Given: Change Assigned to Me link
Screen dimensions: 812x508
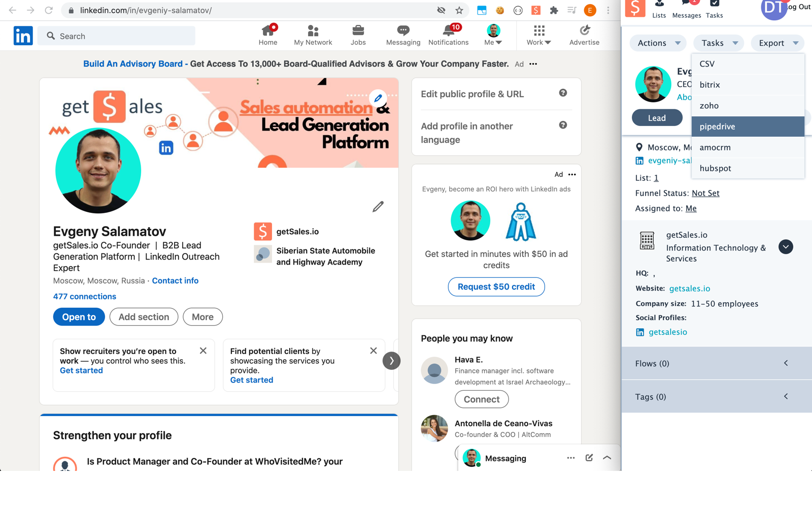Looking at the screenshot, I should tap(691, 208).
